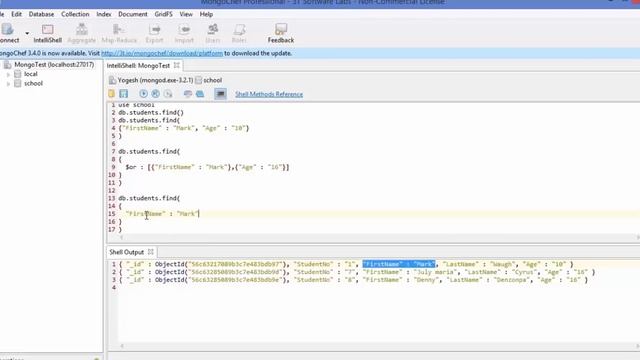
Task: Click the Users toolbar icon
Action: [213, 33]
